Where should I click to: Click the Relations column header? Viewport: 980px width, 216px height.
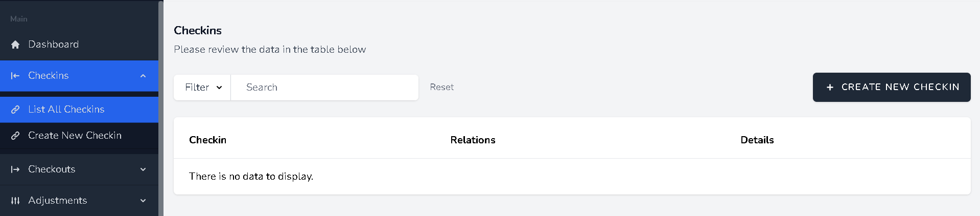(473, 140)
